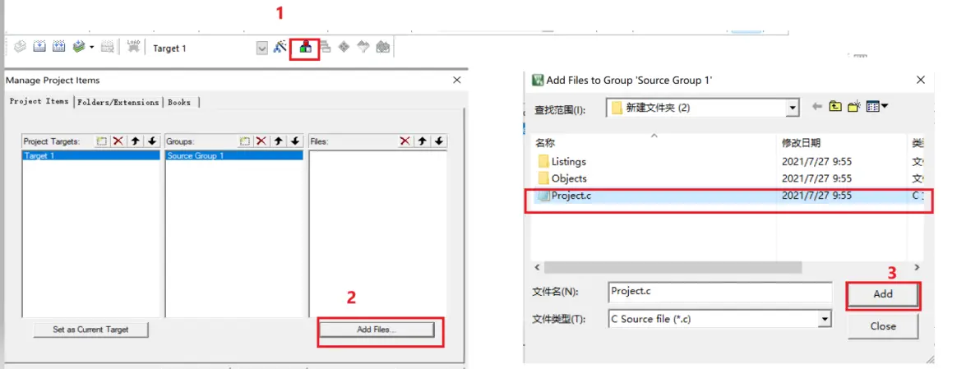Viewport: 980px width, 369px height.
Task: Click the scroll right arrow of file list
Action: click(917, 267)
